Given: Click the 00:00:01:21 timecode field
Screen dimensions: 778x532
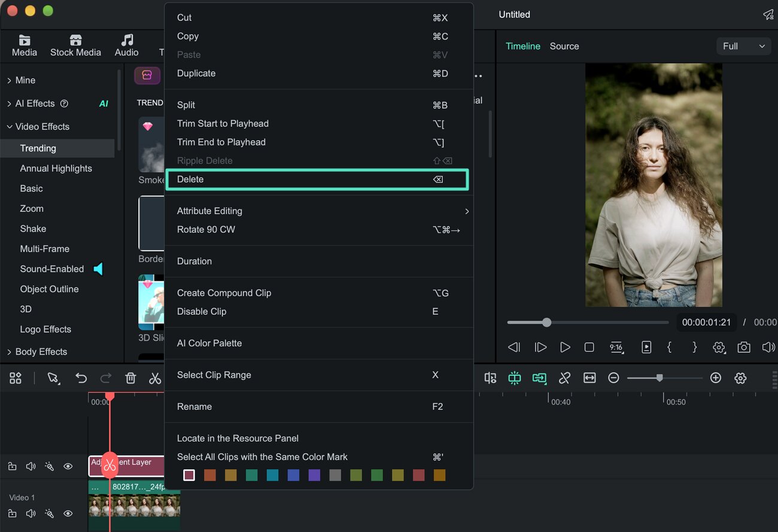Looking at the screenshot, I should (707, 323).
